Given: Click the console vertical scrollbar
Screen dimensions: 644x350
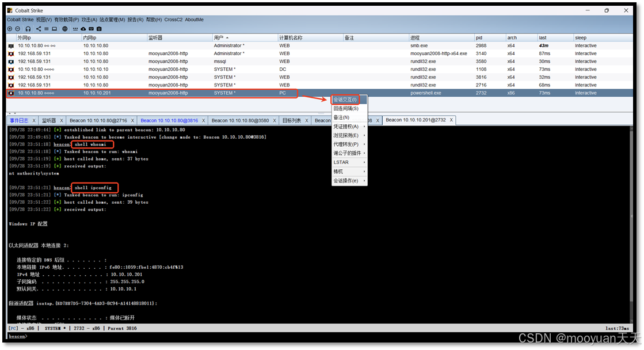Looking at the screenshot, I should pos(630,225).
